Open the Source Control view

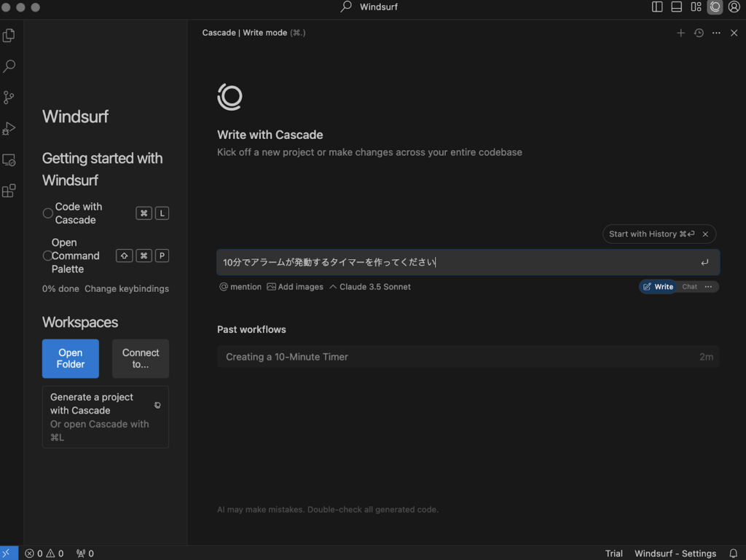[x=9, y=98]
